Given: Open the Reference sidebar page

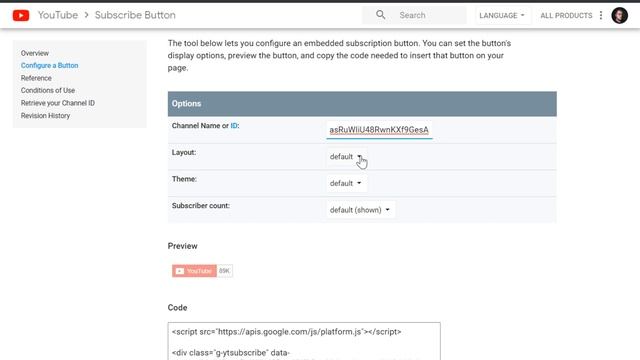Looking at the screenshot, I should click(x=36, y=78).
